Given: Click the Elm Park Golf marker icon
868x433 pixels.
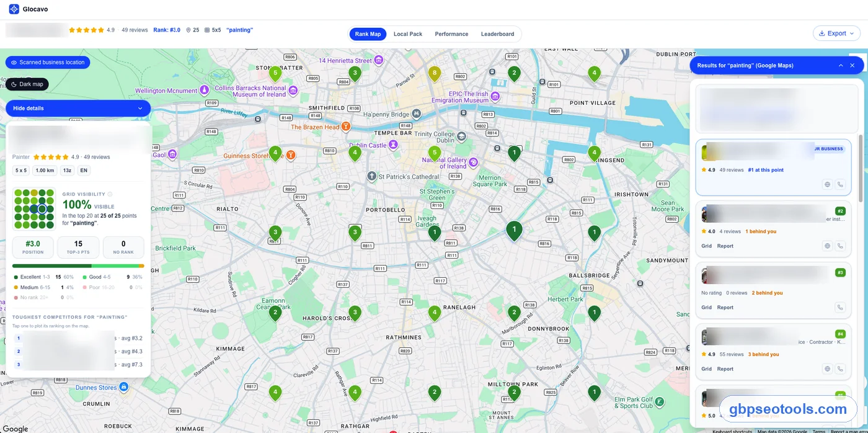Looking at the screenshot, I should pos(660,402).
